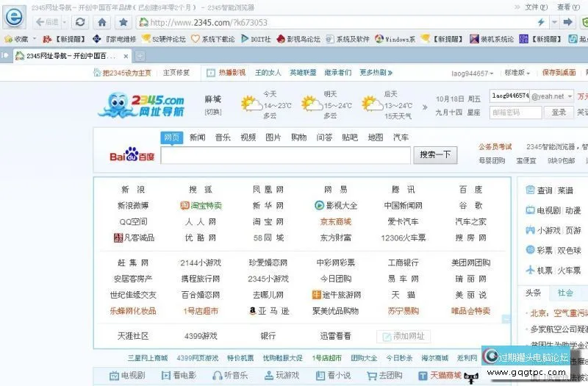588x386 pixels.
Task: Click 听音乐 headphones in bottom bar
Action: [x=229, y=375]
